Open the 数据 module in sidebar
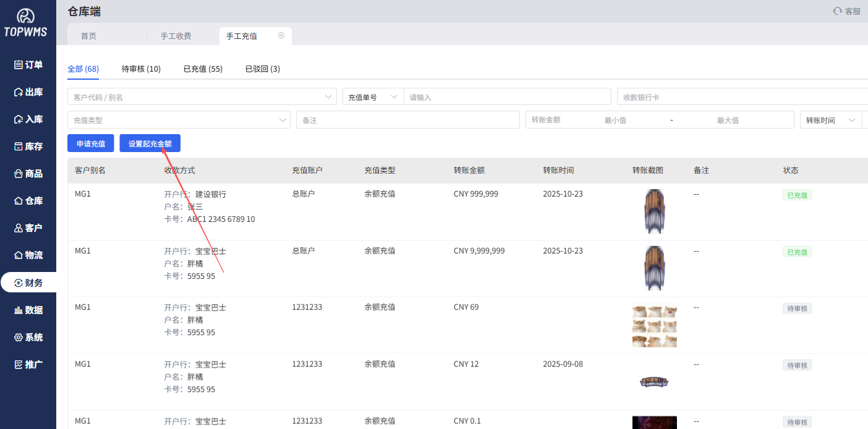 [28, 310]
